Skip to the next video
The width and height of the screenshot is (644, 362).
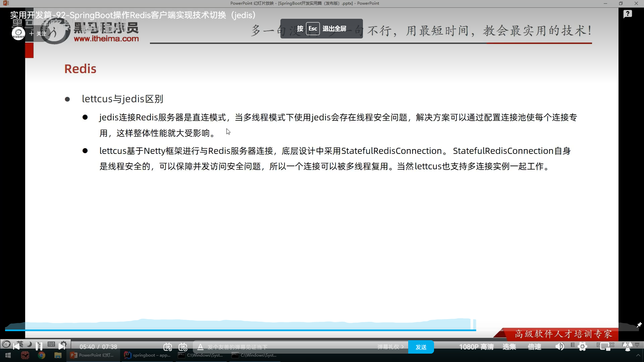pos(62,346)
